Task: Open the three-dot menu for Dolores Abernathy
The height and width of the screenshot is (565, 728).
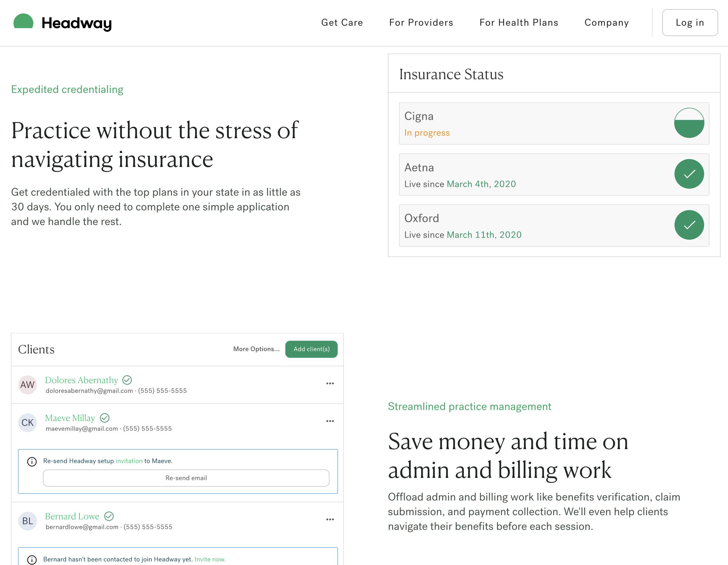Action: [330, 383]
